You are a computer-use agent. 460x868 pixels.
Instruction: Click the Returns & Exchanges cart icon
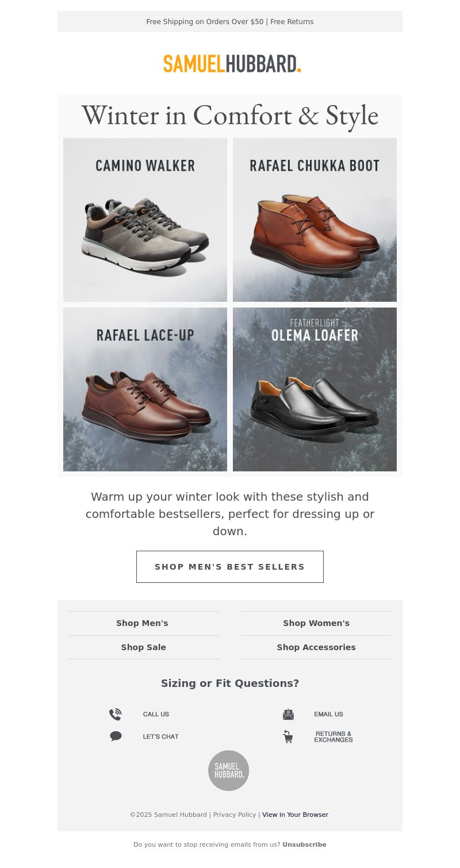click(288, 736)
